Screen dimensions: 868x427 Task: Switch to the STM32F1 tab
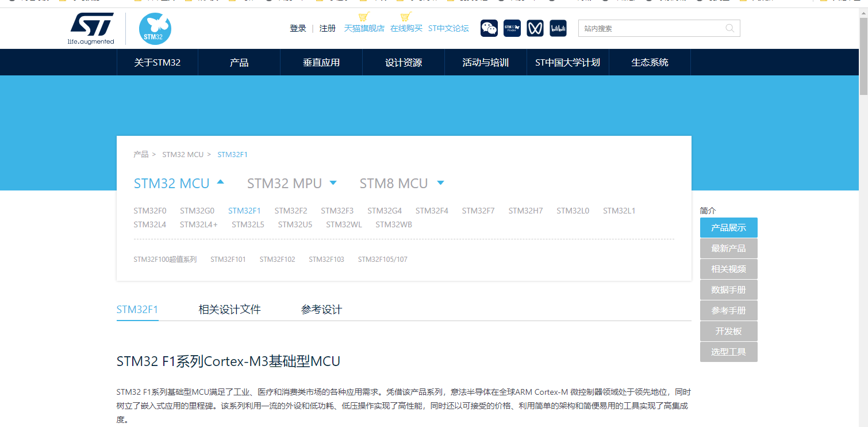pyautogui.click(x=137, y=310)
